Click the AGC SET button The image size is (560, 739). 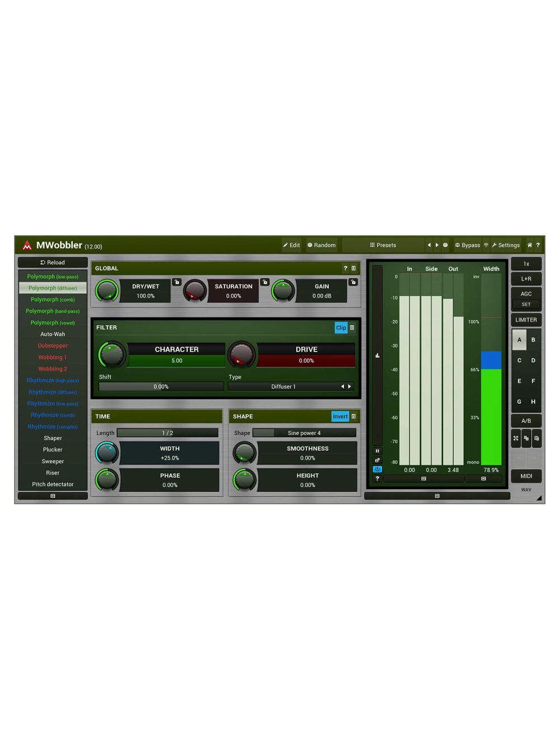(x=526, y=304)
